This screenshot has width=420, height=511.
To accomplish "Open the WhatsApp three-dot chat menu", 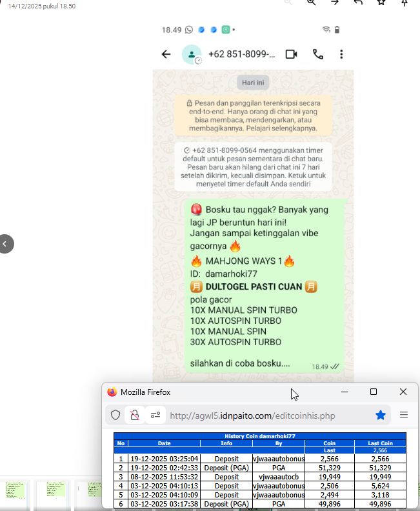I will click(341, 54).
